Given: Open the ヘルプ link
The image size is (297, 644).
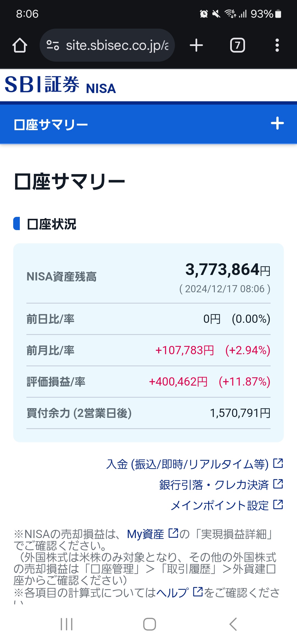Looking at the screenshot, I should coord(180,593).
